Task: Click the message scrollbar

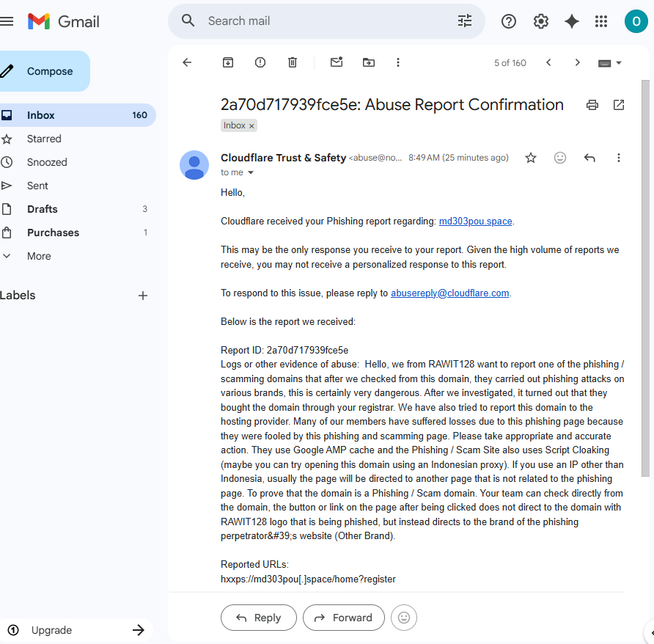Action: tap(645, 278)
